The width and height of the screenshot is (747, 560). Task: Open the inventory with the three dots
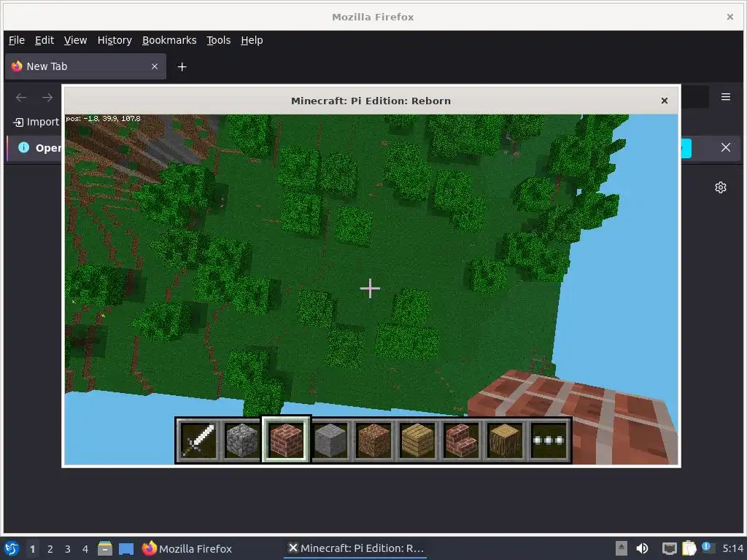(x=549, y=440)
